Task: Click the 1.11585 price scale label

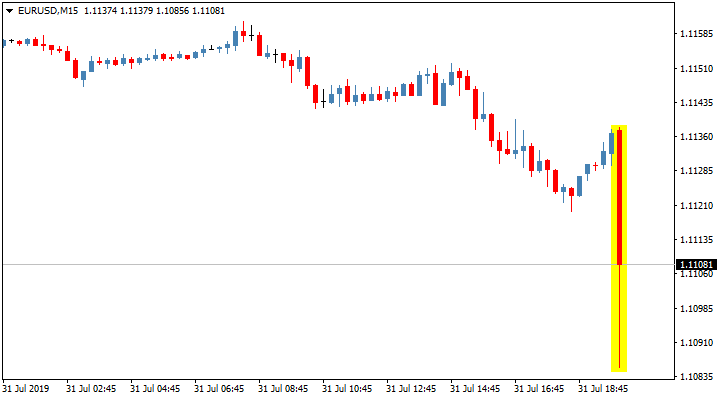Action: coord(697,34)
